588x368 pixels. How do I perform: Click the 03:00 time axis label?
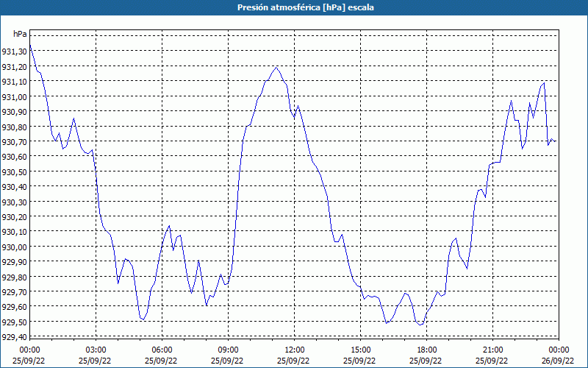[x=96, y=350]
